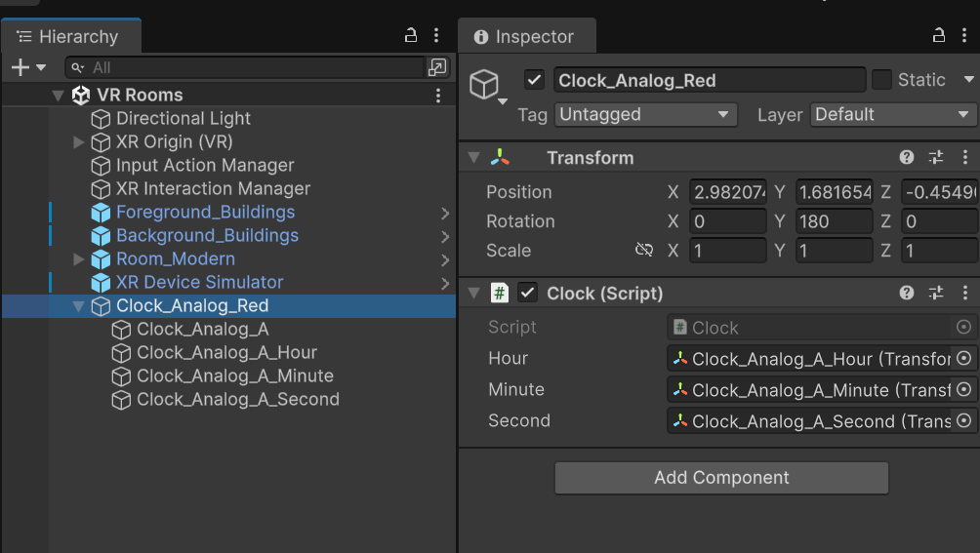Click the Rotation Y value field
980x553 pixels.
[x=835, y=221]
